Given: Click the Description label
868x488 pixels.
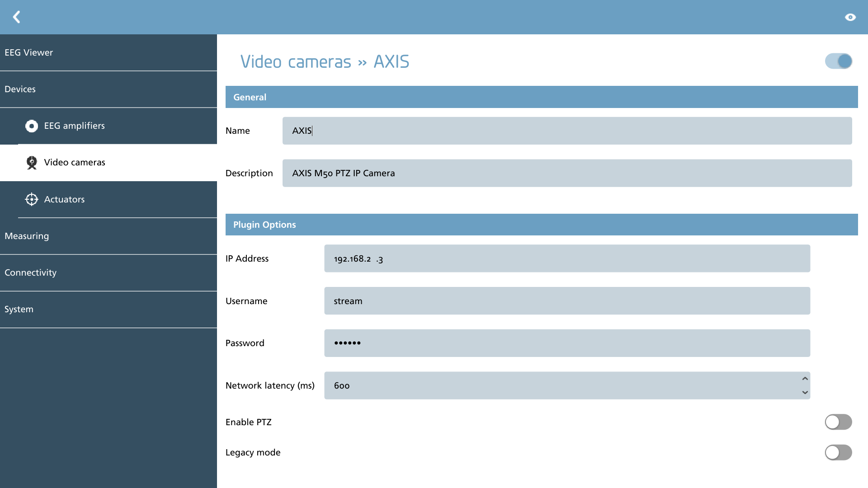Looking at the screenshot, I should (x=249, y=173).
